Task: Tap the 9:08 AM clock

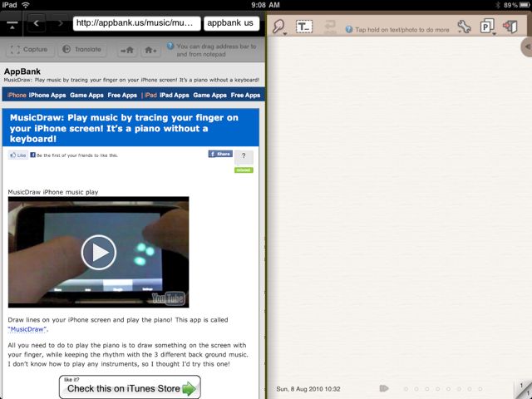Action: pyautogui.click(x=266, y=5)
